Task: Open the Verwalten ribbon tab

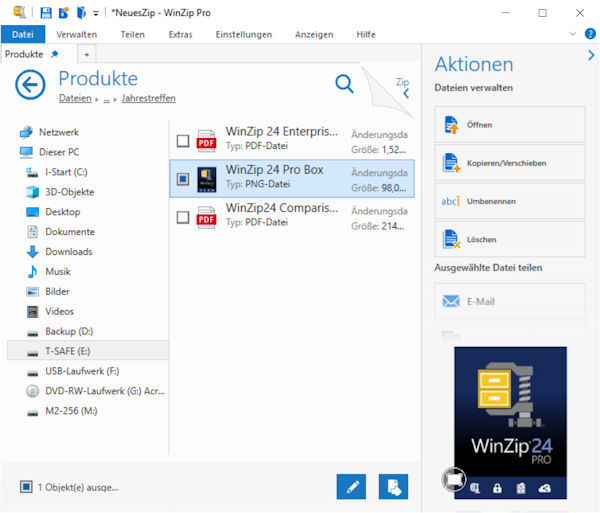Action: (x=77, y=34)
